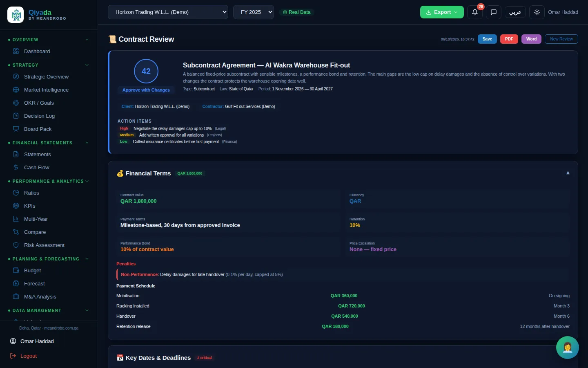This screenshot has width=588, height=368.
Task: Collapse the Financial Terms section arrow
Action: [568, 173]
